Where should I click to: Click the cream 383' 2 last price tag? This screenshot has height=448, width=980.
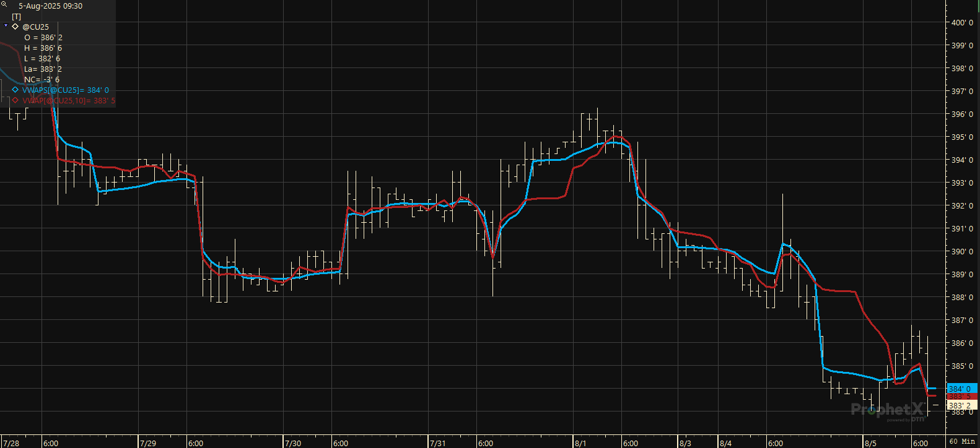pyautogui.click(x=962, y=405)
